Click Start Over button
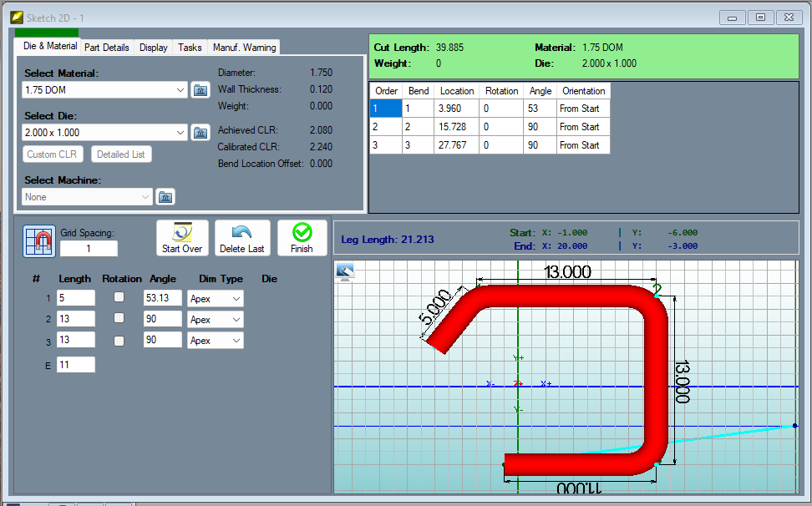The image size is (812, 506). point(182,238)
